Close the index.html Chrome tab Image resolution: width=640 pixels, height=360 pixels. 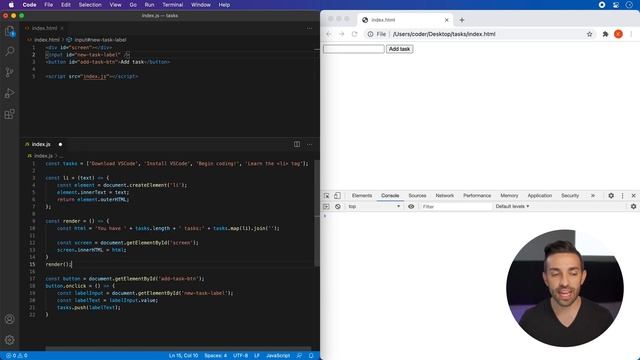(447, 20)
